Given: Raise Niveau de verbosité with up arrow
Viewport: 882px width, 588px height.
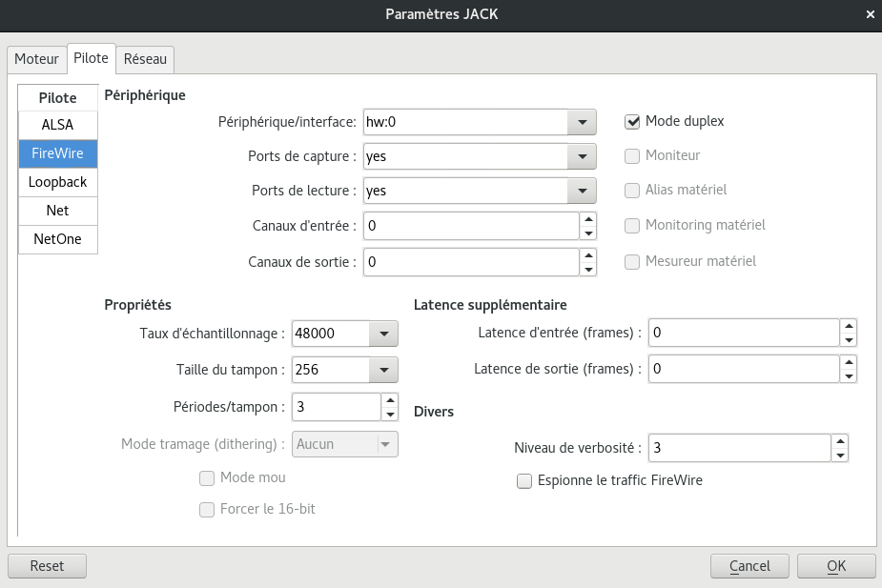Looking at the screenshot, I should click(839, 440).
